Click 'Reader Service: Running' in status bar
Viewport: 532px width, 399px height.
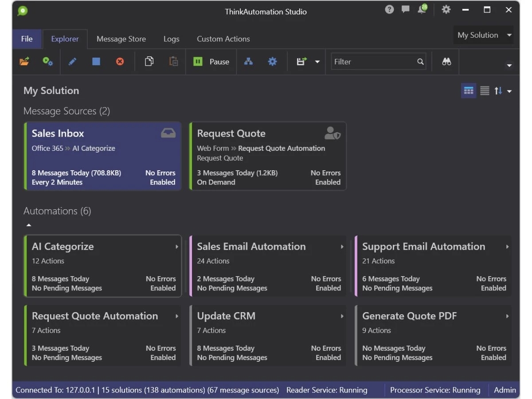[x=327, y=390]
